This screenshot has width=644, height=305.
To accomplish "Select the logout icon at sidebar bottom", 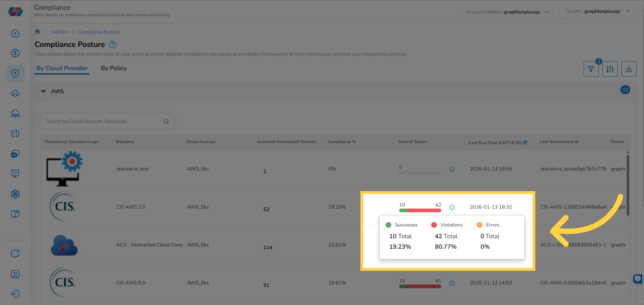I will [15, 294].
